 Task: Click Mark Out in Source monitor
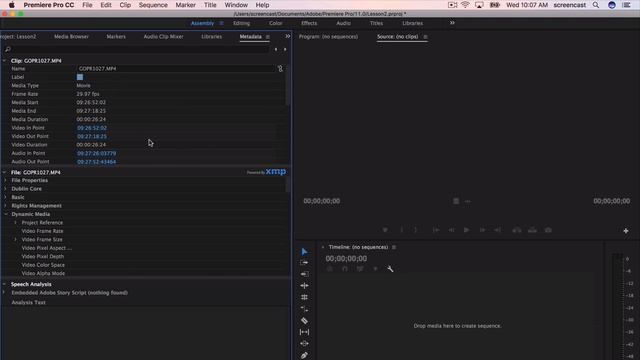click(x=416, y=230)
